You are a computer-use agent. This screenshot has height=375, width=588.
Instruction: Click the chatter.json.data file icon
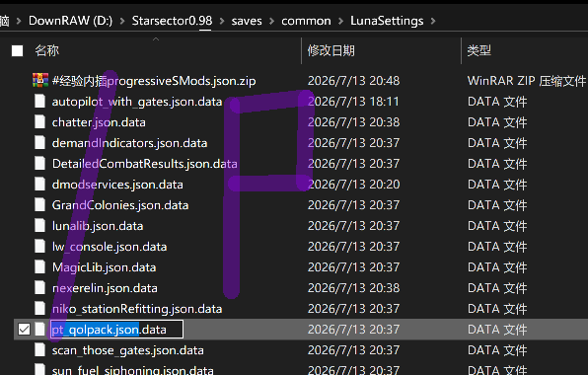40,122
